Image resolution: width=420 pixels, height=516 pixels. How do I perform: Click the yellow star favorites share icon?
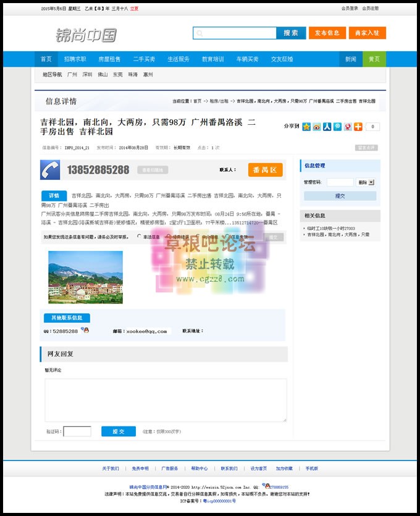click(x=306, y=127)
